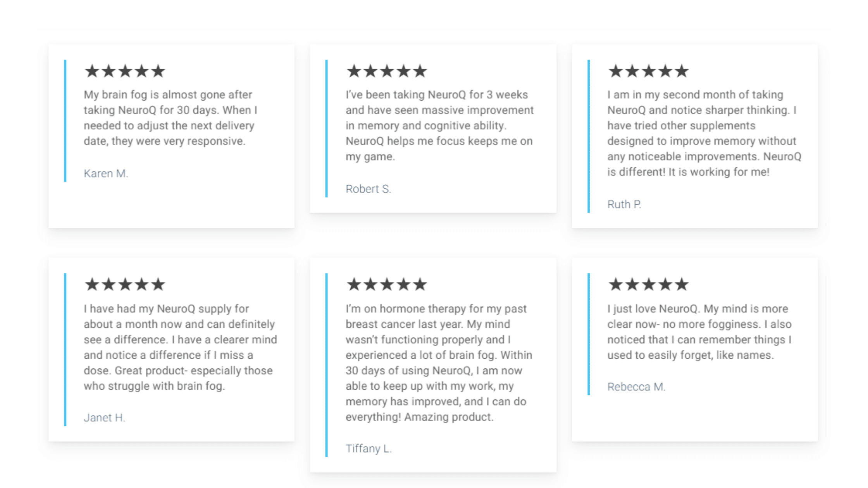Click reviewer name Tiffany L.
The width and height of the screenshot is (868, 488).
(369, 449)
